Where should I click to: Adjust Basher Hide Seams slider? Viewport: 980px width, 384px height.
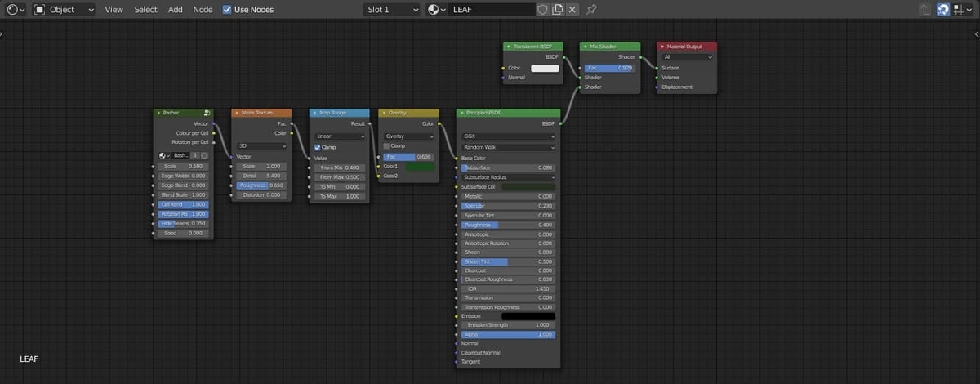184,223
